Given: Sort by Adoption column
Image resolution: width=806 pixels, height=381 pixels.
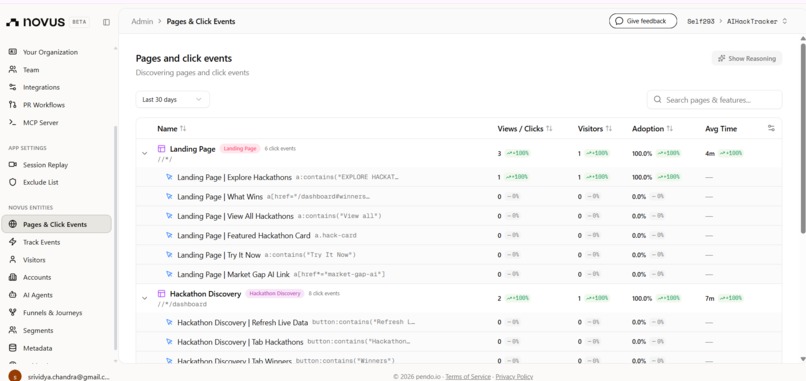Looking at the screenshot, I should pyautogui.click(x=652, y=129).
